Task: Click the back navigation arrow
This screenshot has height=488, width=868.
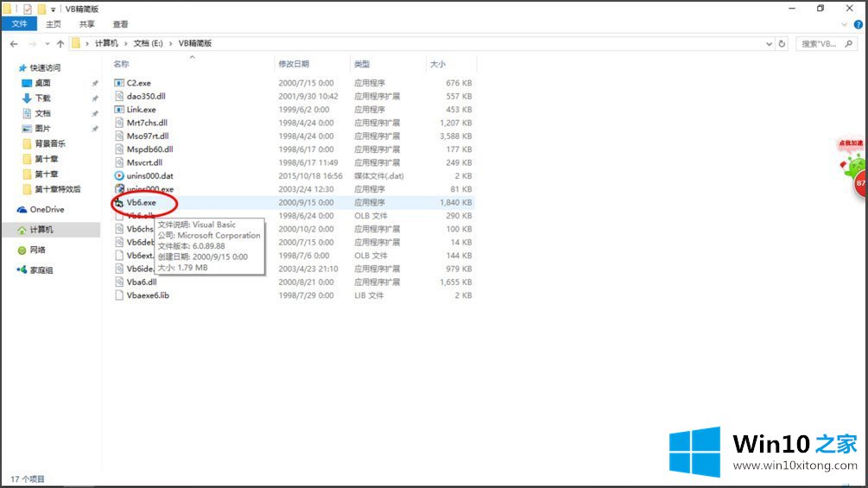Action: tap(14, 44)
